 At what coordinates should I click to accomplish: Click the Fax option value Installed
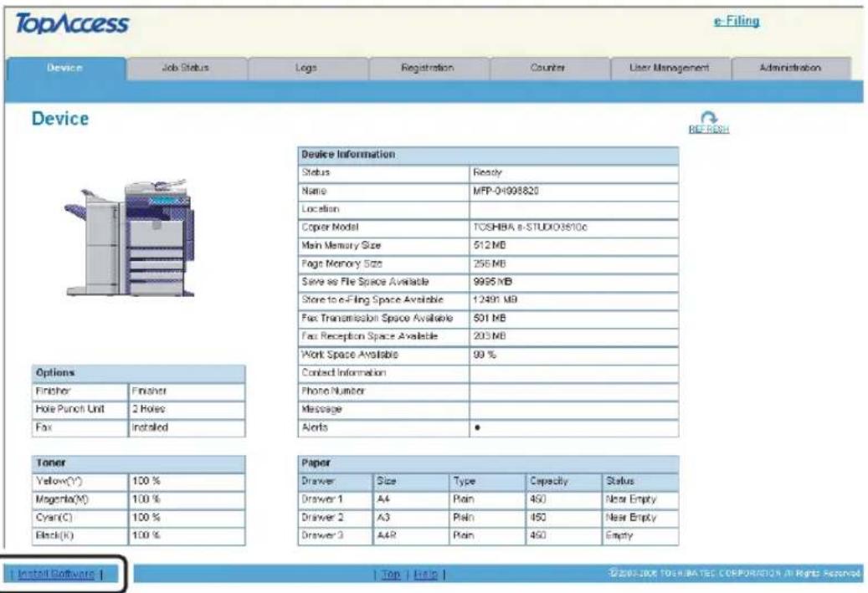click(150, 427)
